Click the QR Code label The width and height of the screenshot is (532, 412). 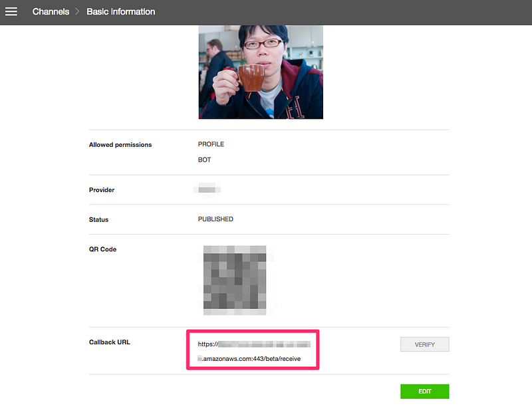click(103, 250)
